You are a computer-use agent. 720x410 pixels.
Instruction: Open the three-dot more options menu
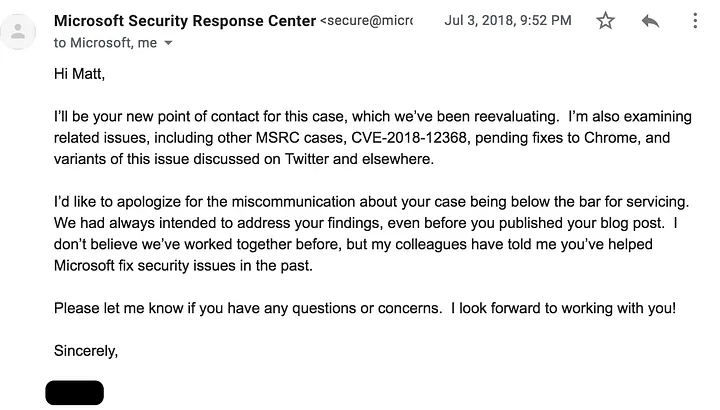click(x=695, y=21)
